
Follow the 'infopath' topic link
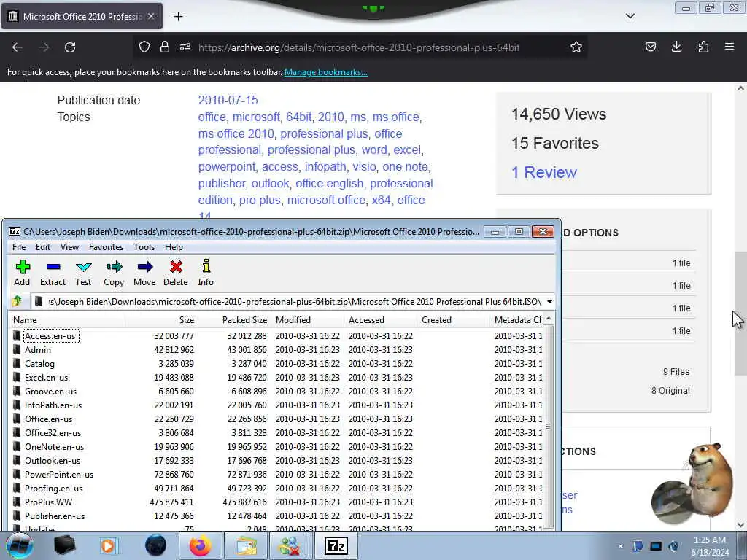tap(325, 167)
